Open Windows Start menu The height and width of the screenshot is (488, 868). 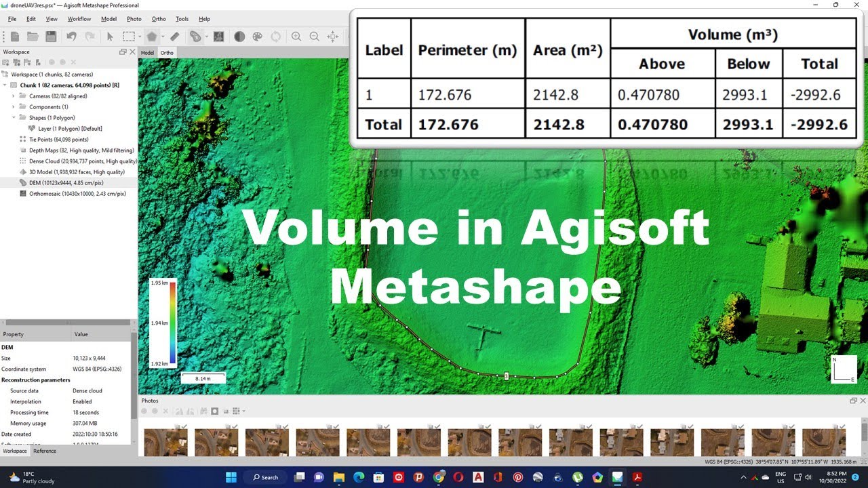click(x=231, y=477)
